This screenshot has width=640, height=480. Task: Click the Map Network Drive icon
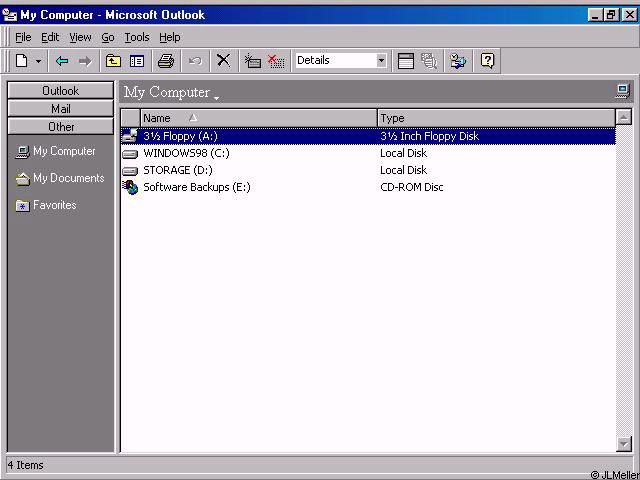[x=252, y=61]
